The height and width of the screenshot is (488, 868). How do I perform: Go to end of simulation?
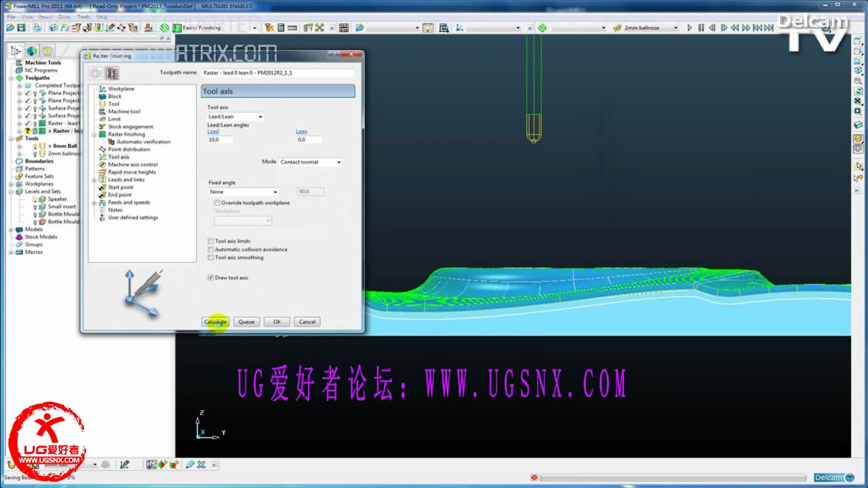(768, 28)
